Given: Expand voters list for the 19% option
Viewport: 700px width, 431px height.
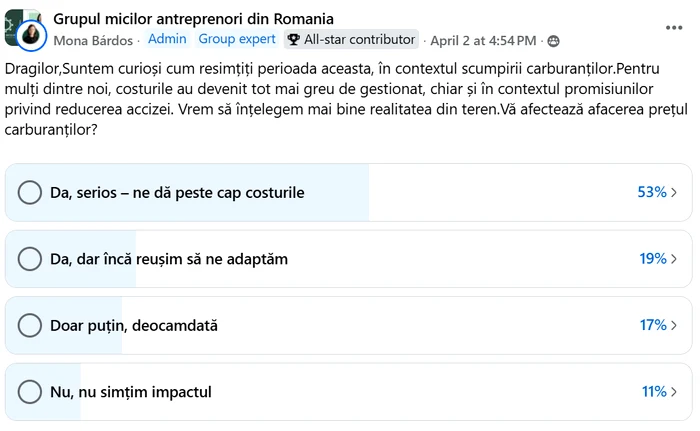Looking at the screenshot, I should [x=675, y=259].
